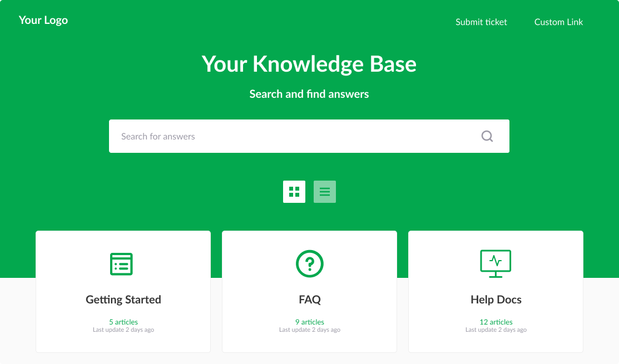The width and height of the screenshot is (619, 364).
Task: Click the magnifying glass search icon
Action: pyautogui.click(x=487, y=136)
